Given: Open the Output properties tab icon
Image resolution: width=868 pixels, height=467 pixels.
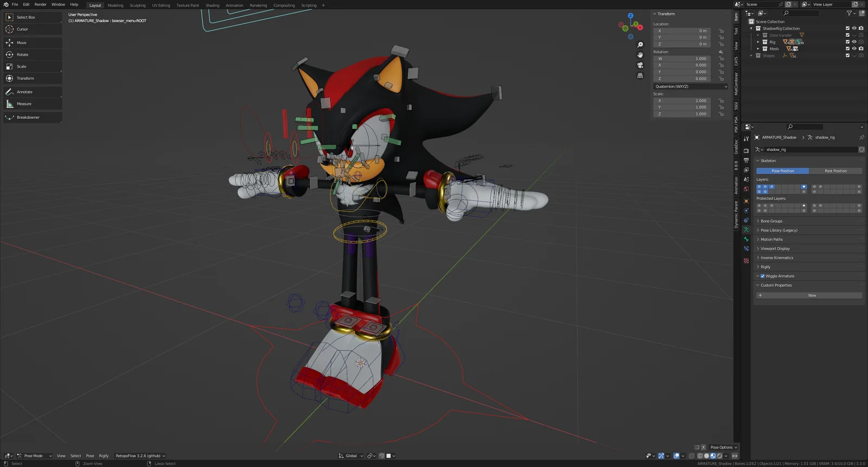Looking at the screenshot, I should [x=746, y=160].
